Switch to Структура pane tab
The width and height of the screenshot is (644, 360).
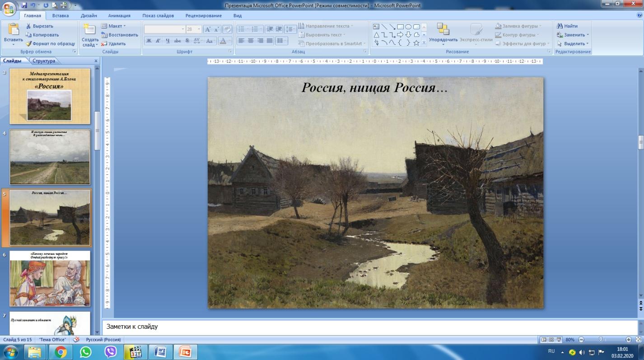(x=44, y=61)
